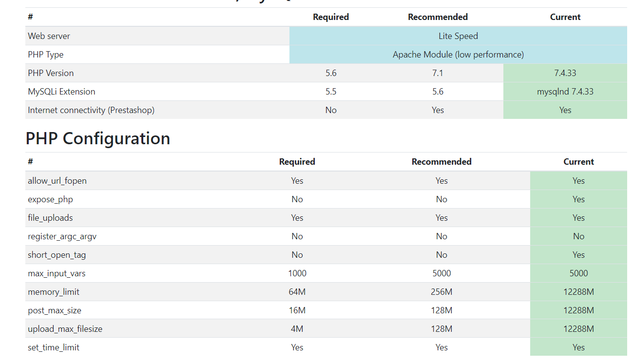Select the short_open_tag row label

coord(57,255)
